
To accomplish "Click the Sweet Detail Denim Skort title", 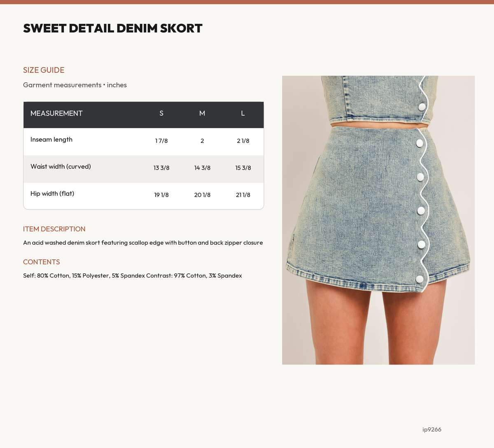I will (113, 28).
